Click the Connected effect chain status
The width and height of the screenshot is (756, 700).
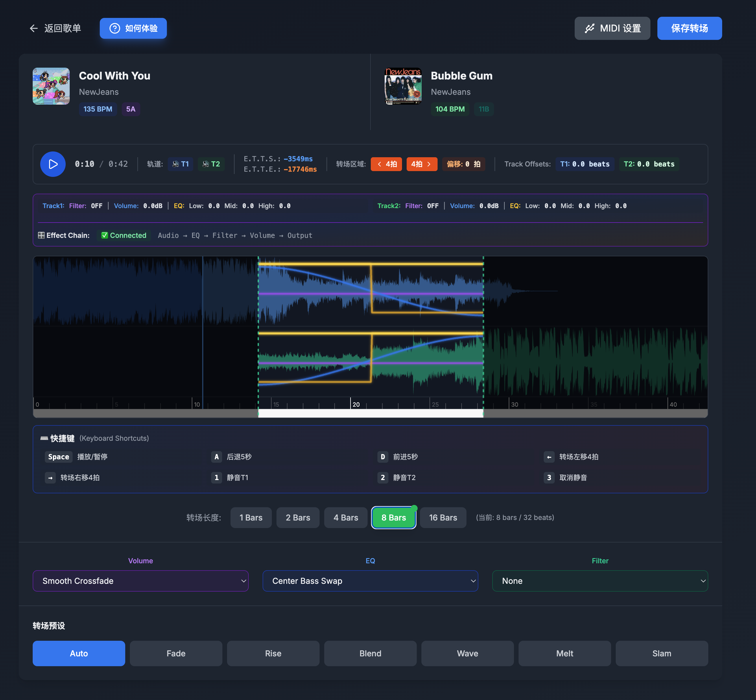(123, 235)
